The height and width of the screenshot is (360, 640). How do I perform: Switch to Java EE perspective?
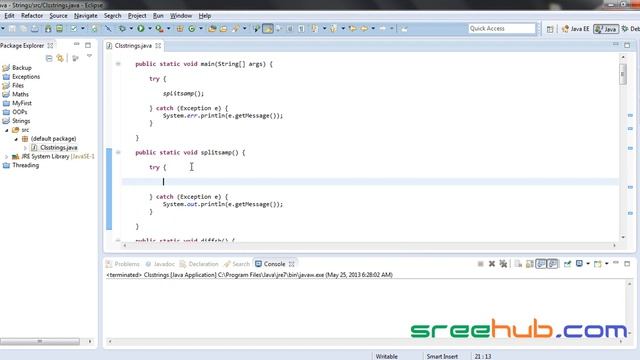(x=576, y=29)
